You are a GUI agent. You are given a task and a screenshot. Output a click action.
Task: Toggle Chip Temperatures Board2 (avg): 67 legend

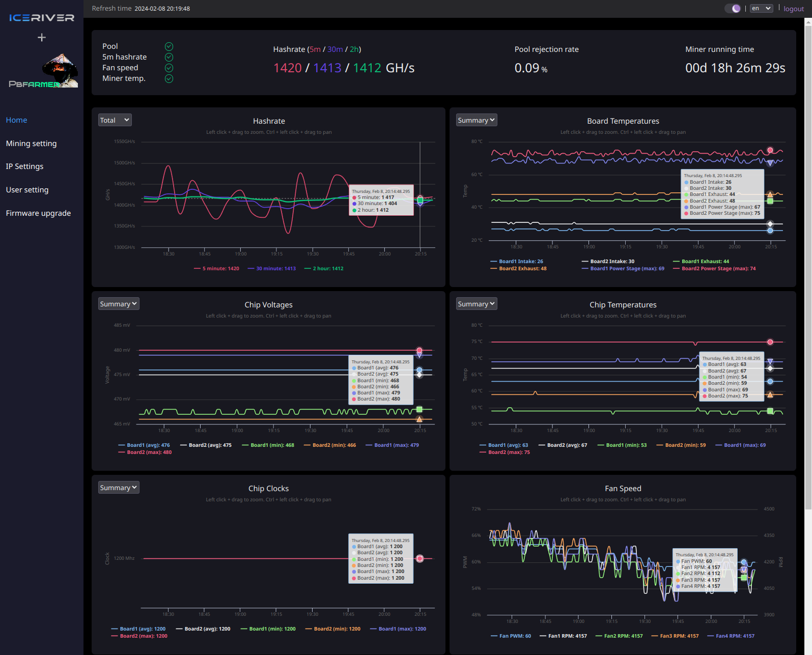click(563, 445)
